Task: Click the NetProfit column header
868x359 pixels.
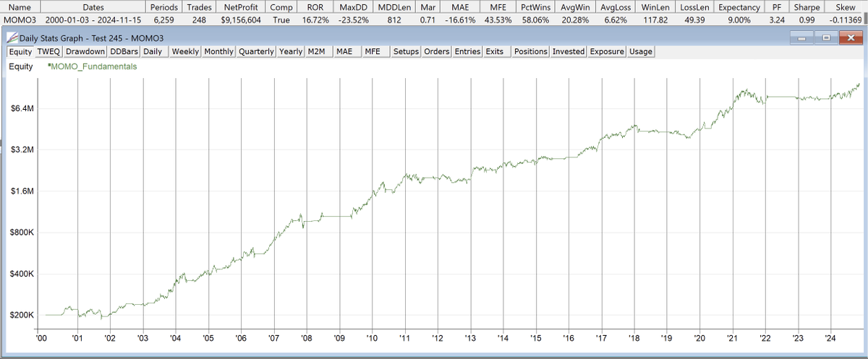Action: 242,7
